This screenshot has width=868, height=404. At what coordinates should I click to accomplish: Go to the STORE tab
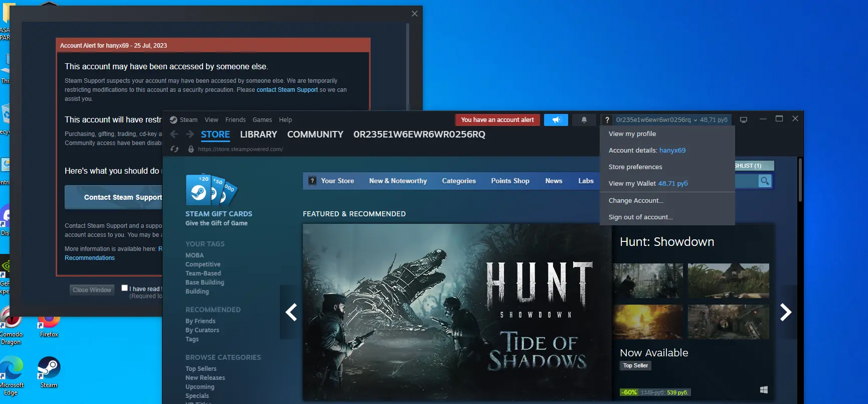[215, 134]
